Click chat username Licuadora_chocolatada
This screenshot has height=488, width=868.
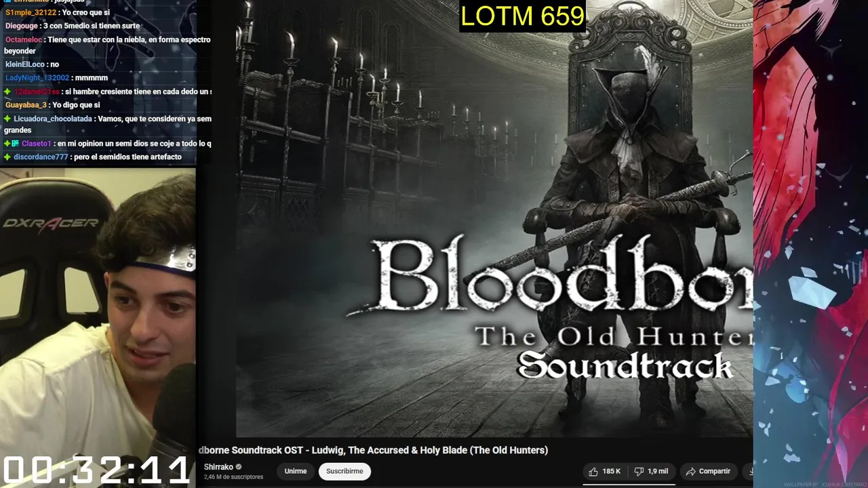click(x=53, y=119)
